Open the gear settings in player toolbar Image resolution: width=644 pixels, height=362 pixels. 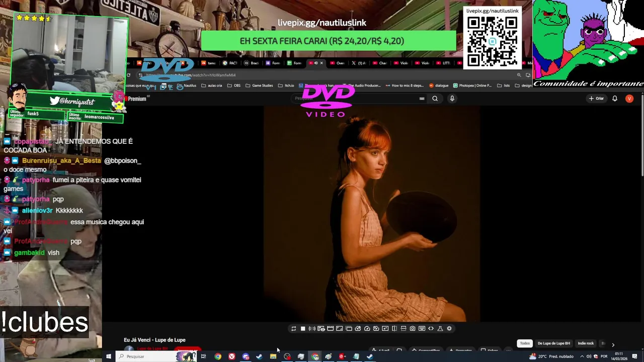pos(449,328)
